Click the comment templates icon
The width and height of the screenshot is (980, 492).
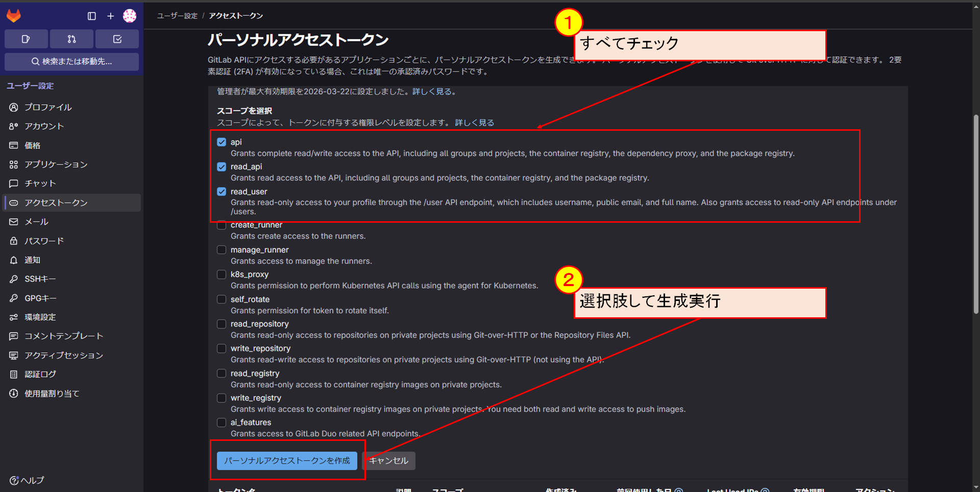14,336
